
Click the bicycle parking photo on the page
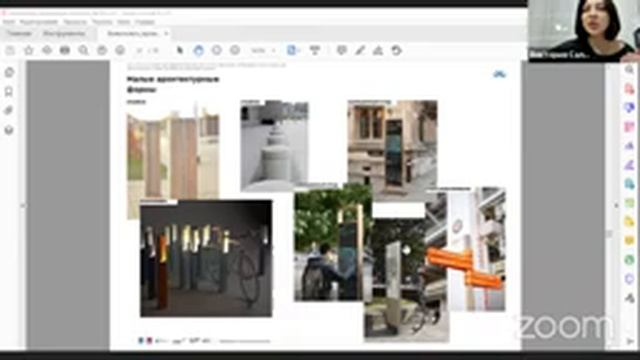[x=206, y=258]
